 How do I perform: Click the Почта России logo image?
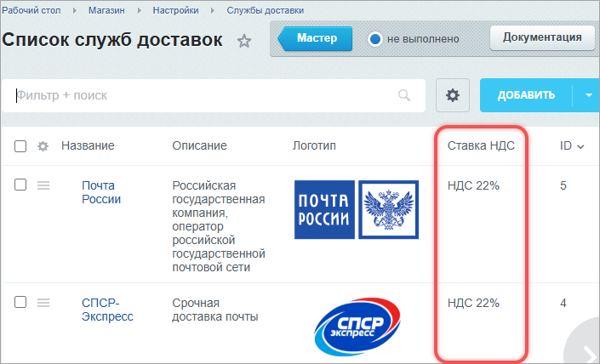(356, 209)
